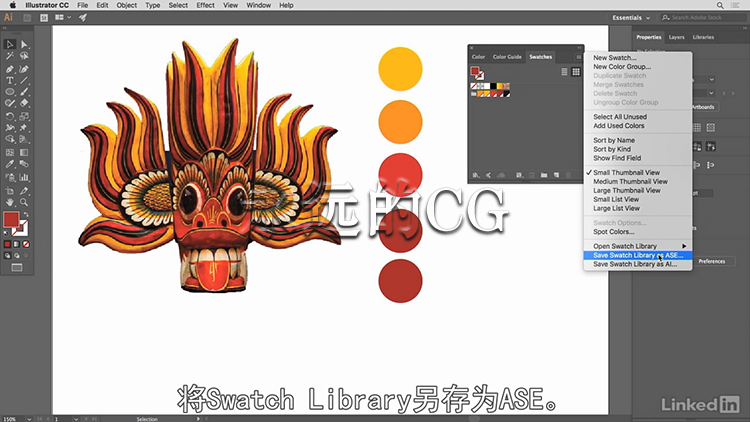750x422 pixels.
Task: Click the black swatch in Swatches panel
Action: pyautogui.click(x=494, y=86)
